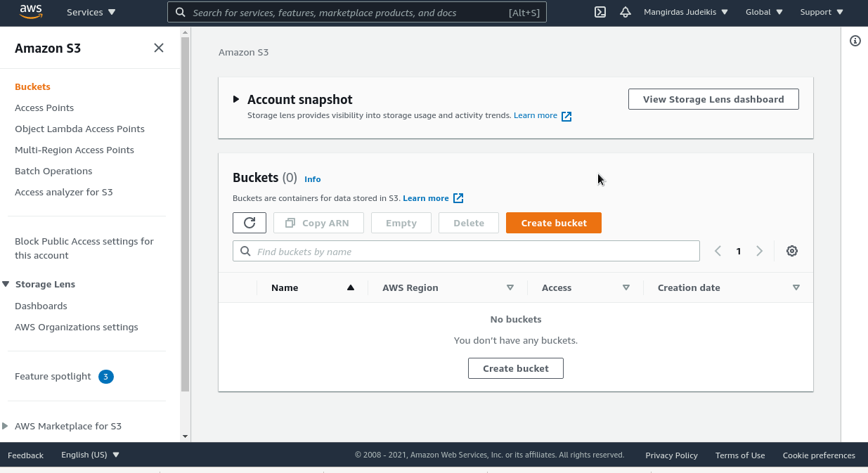Click the refresh buckets icon button
The height and width of the screenshot is (473, 868).
pos(250,223)
